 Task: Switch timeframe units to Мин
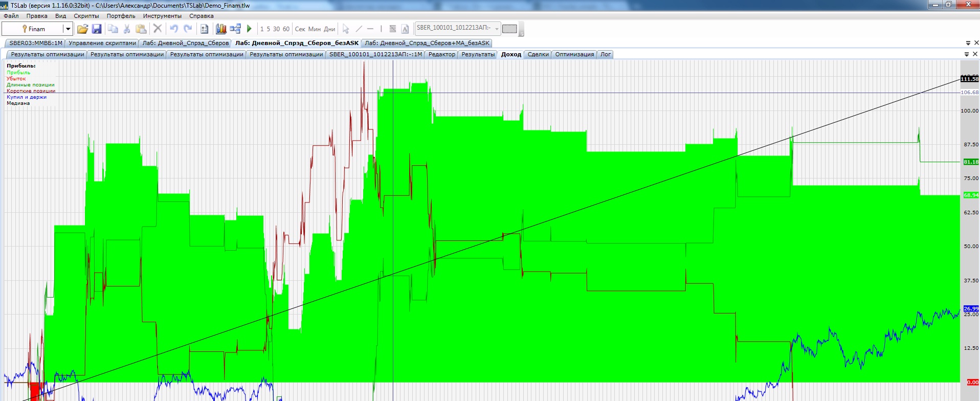(x=315, y=29)
